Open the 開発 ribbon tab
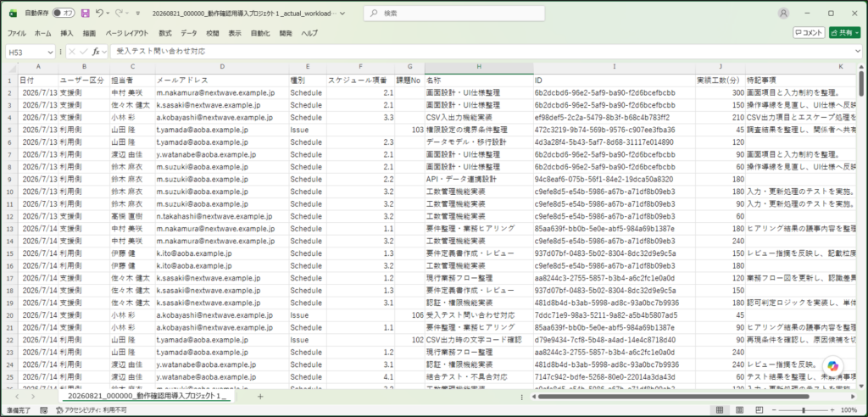The width and height of the screenshot is (868, 417). point(286,33)
